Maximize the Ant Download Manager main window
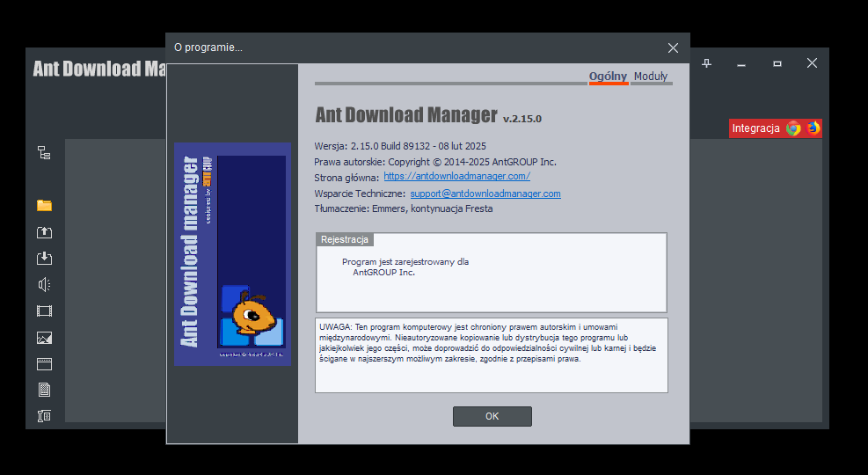 (777, 63)
